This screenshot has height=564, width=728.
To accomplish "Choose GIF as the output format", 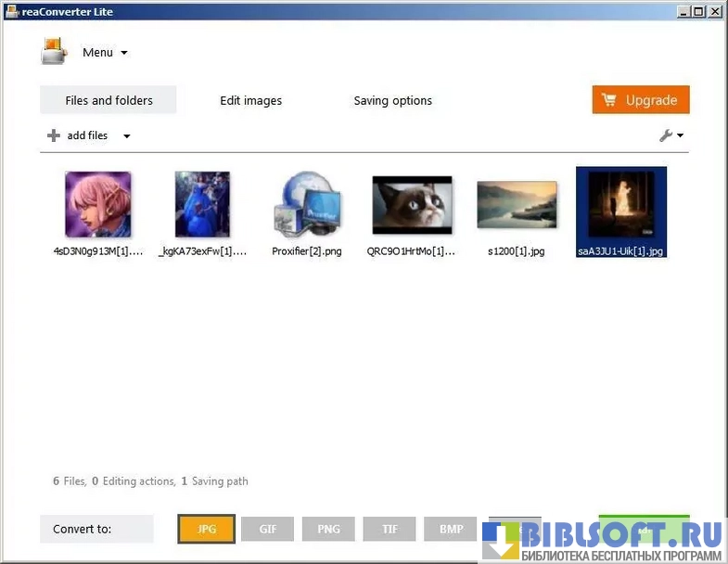I will 268,529.
